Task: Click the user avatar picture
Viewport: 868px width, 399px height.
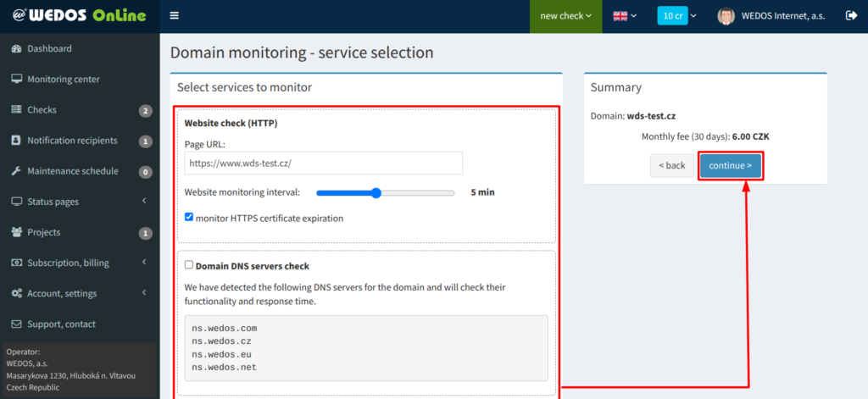Action: [726, 16]
